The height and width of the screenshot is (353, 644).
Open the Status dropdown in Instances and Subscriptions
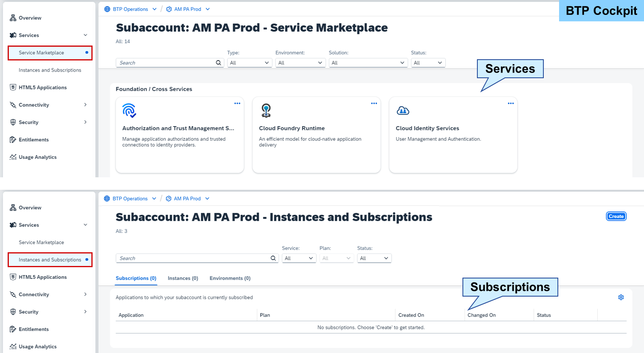(374, 258)
